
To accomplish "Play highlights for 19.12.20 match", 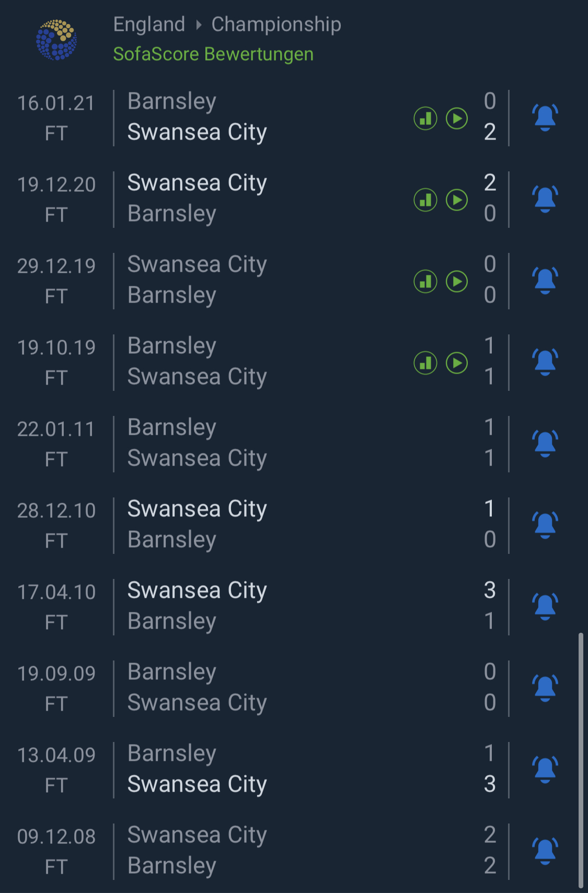I will (x=457, y=200).
